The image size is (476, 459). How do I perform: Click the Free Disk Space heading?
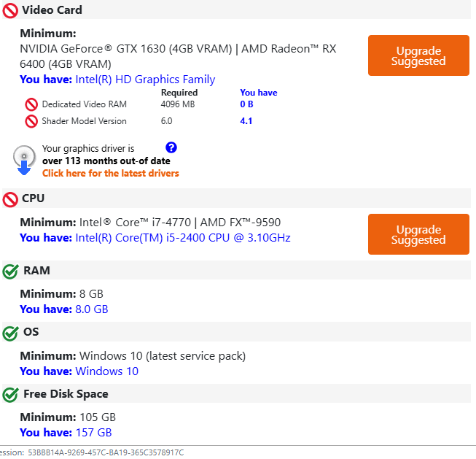point(66,394)
